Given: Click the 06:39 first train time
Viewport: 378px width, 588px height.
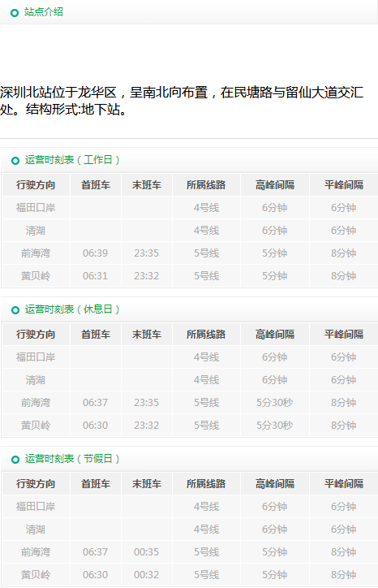Looking at the screenshot, I should (x=95, y=253).
